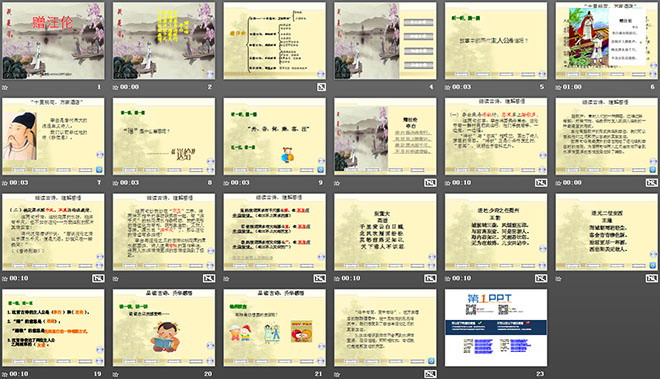Click the animation star icon under slide 20
Viewport: 660px width, 379px height.
(x=115, y=374)
